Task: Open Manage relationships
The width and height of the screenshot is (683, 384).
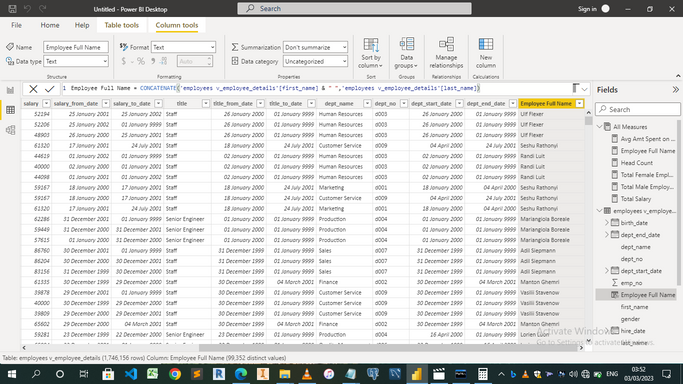Action: pos(446,53)
